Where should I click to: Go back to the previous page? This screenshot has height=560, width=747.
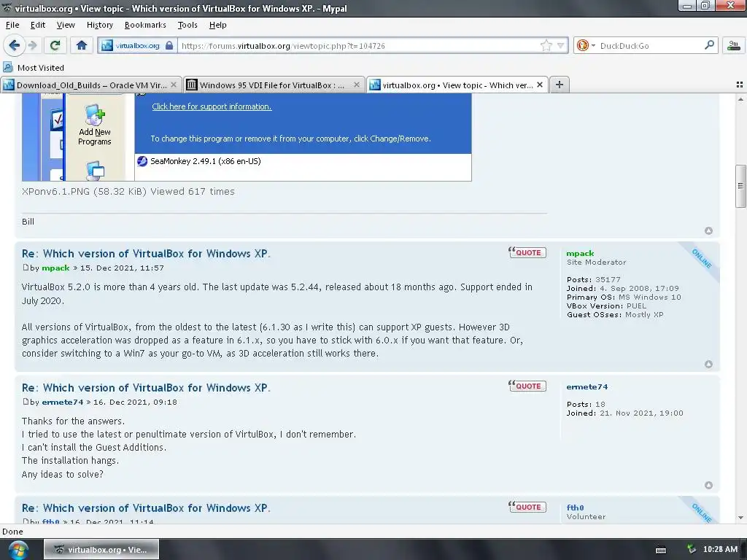click(x=14, y=46)
